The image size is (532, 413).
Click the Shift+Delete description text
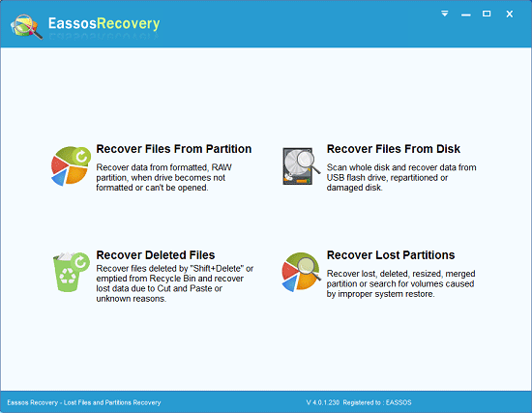coord(175,283)
